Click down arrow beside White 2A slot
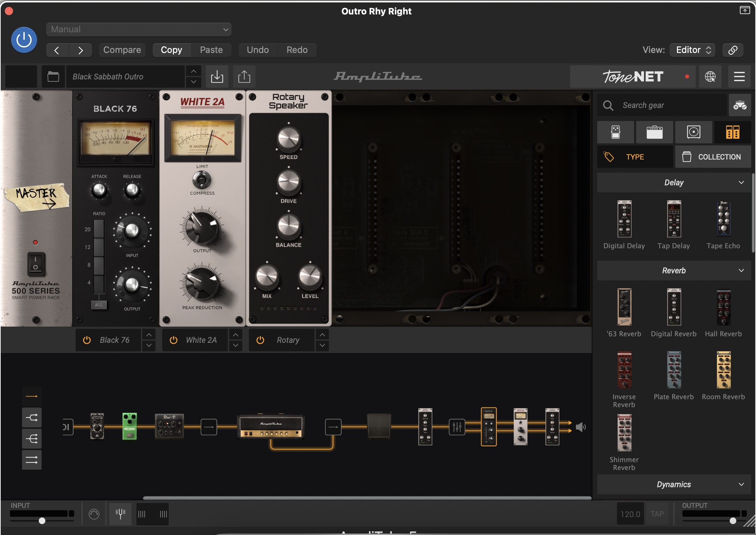756x535 pixels. click(x=235, y=346)
